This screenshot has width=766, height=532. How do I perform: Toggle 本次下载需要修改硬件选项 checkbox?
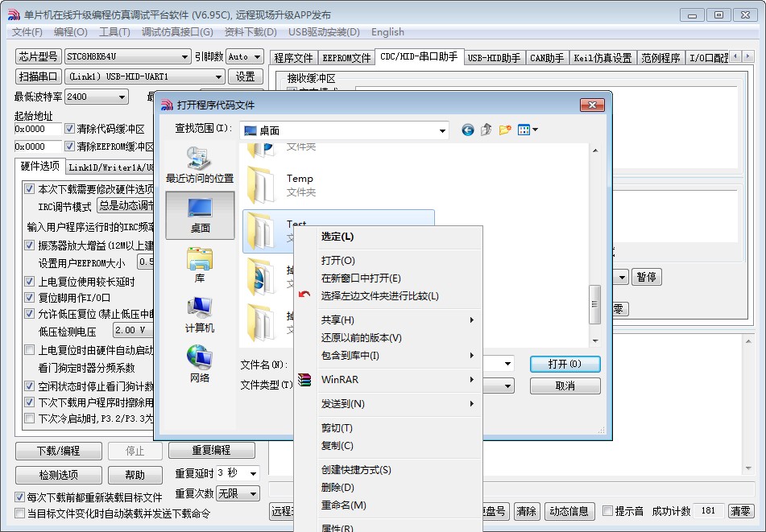click(x=29, y=189)
